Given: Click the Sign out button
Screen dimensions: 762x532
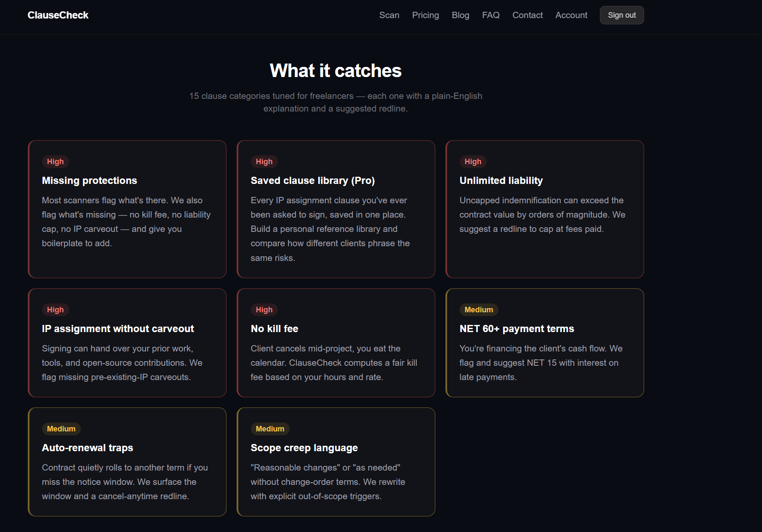Looking at the screenshot, I should pyautogui.click(x=622, y=15).
